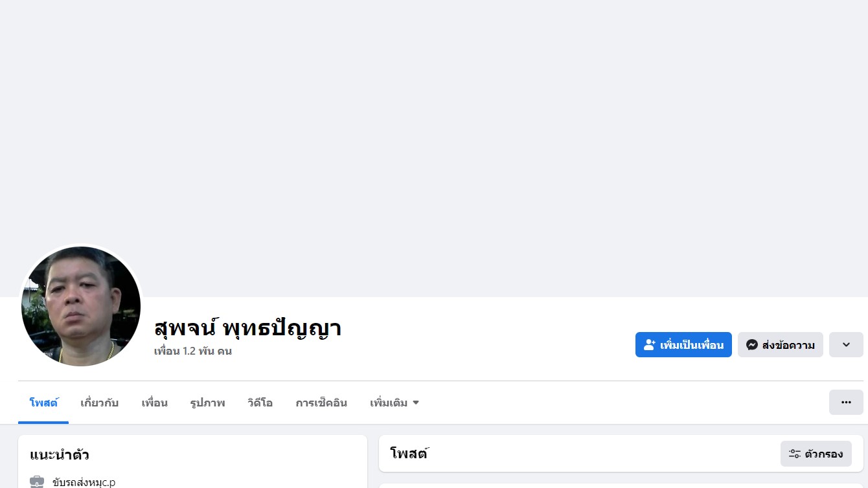Click the filter sliders icon beside ตัวกรอง

pyautogui.click(x=795, y=454)
